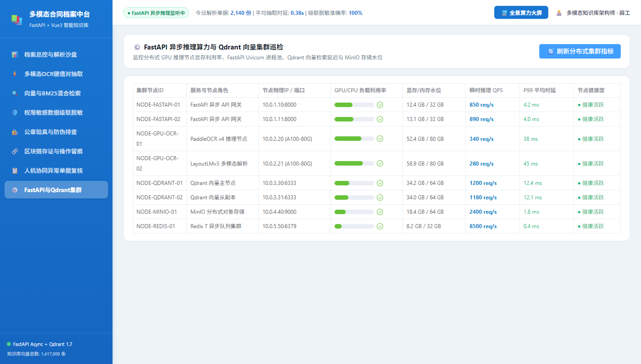
Task: Click the 1200 req/s QPS value
Action: coord(483,183)
